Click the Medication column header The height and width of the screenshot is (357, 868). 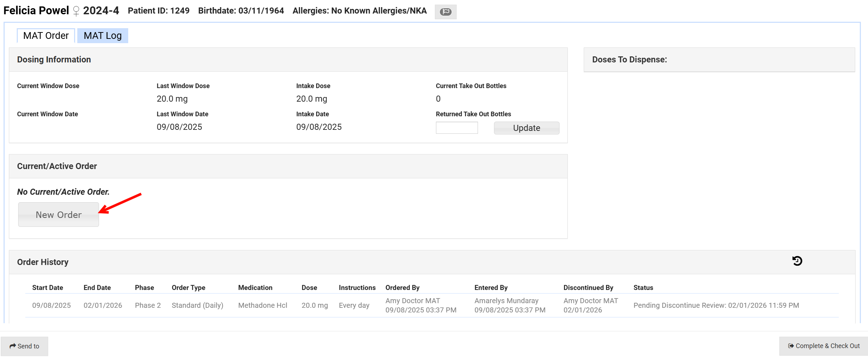(255, 287)
